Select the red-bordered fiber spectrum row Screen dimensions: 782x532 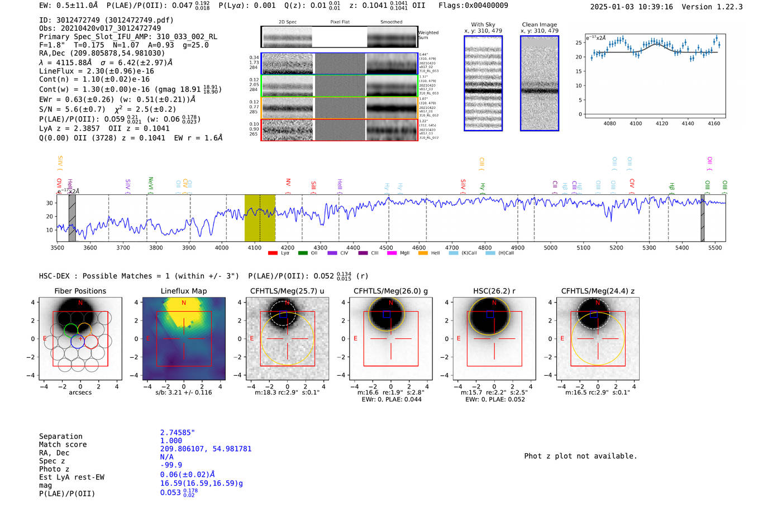[x=340, y=130]
